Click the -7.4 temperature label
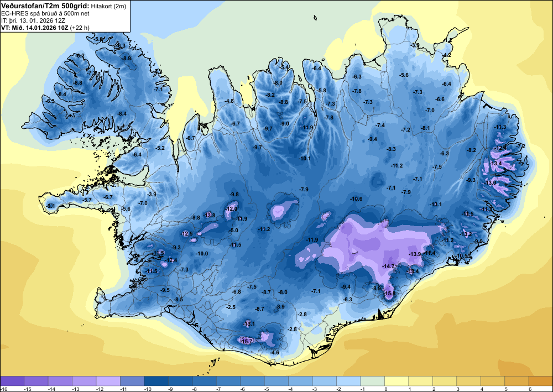 click(380, 126)
